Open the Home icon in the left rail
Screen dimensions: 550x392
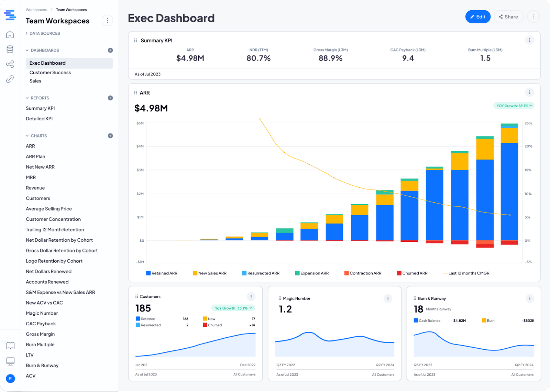(x=10, y=34)
